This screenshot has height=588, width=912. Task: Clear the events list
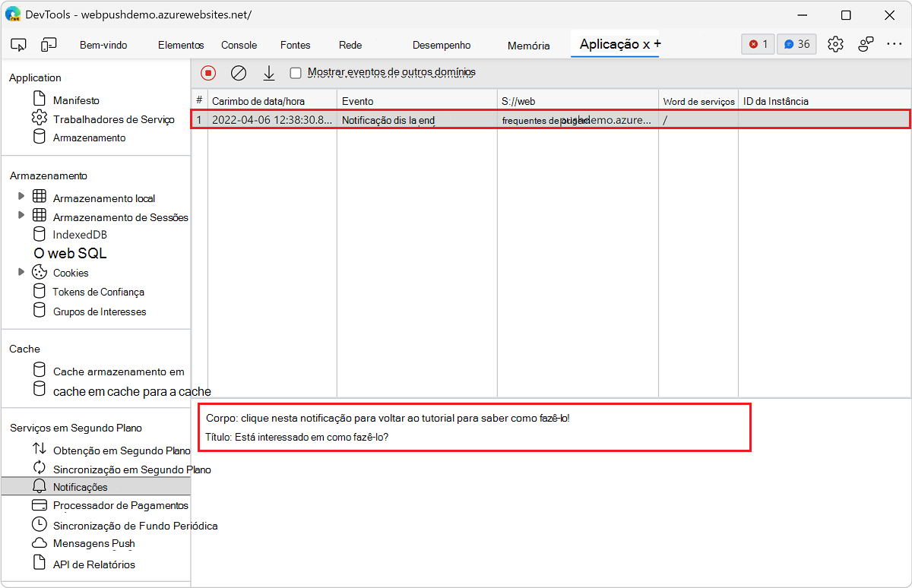(x=238, y=72)
